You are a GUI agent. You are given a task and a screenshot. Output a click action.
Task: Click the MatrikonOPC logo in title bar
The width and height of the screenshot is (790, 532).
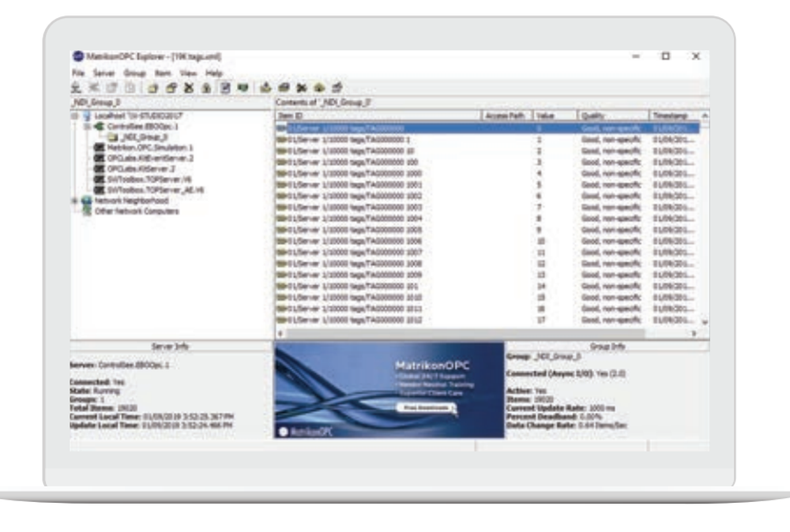click(x=78, y=56)
